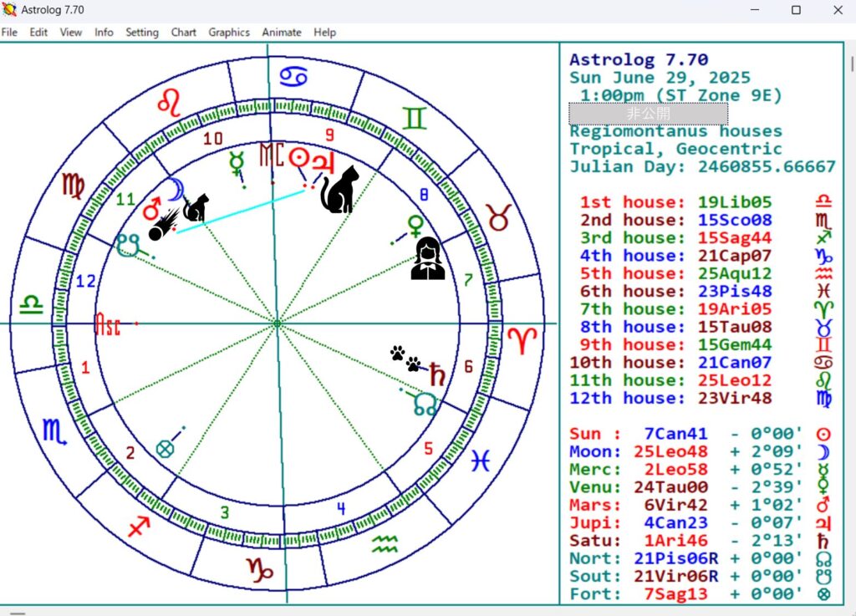The width and height of the screenshot is (856, 616).
Task: Click the Part of Fortune symbol in chart
Action: (166, 448)
